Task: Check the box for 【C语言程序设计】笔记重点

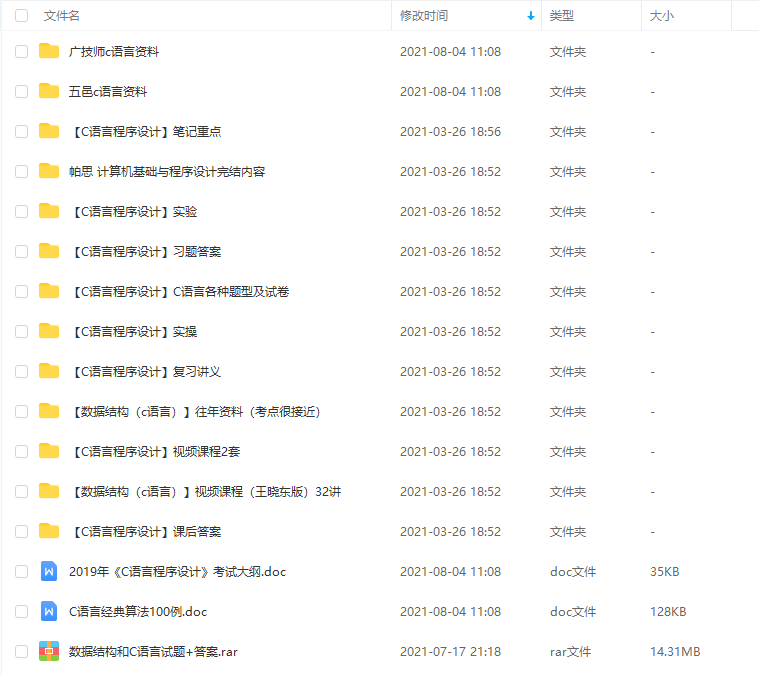Action: pos(21,131)
